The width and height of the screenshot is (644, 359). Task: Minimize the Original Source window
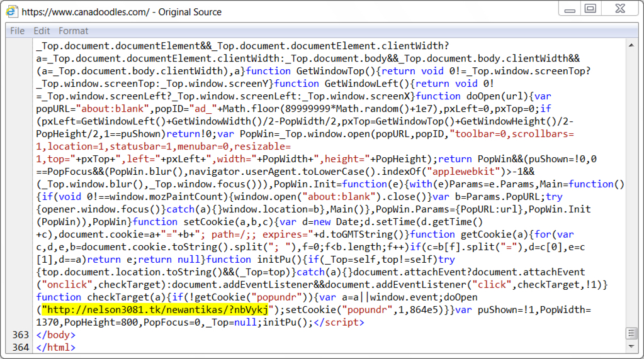pos(570,9)
